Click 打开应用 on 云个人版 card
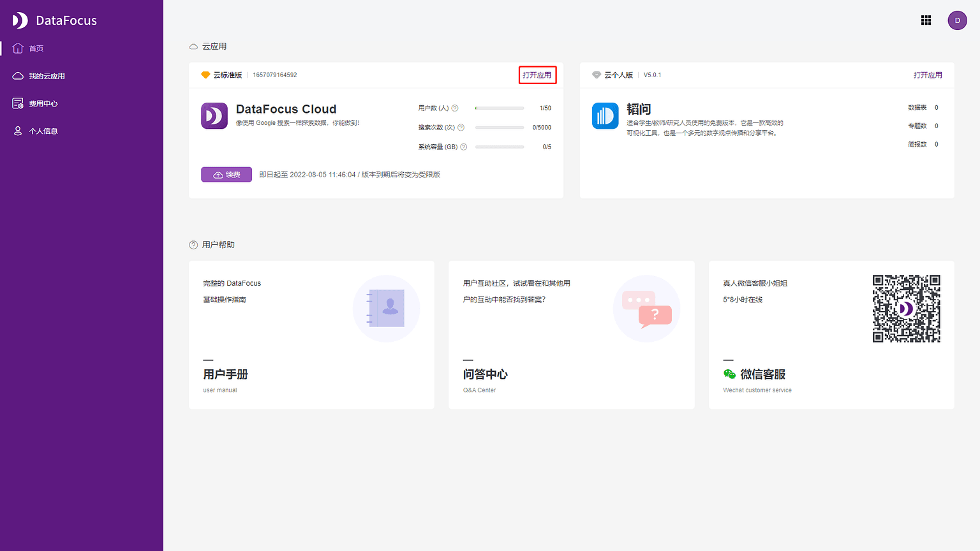The width and height of the screenshot is (980, 551). [x=928, y=75]
